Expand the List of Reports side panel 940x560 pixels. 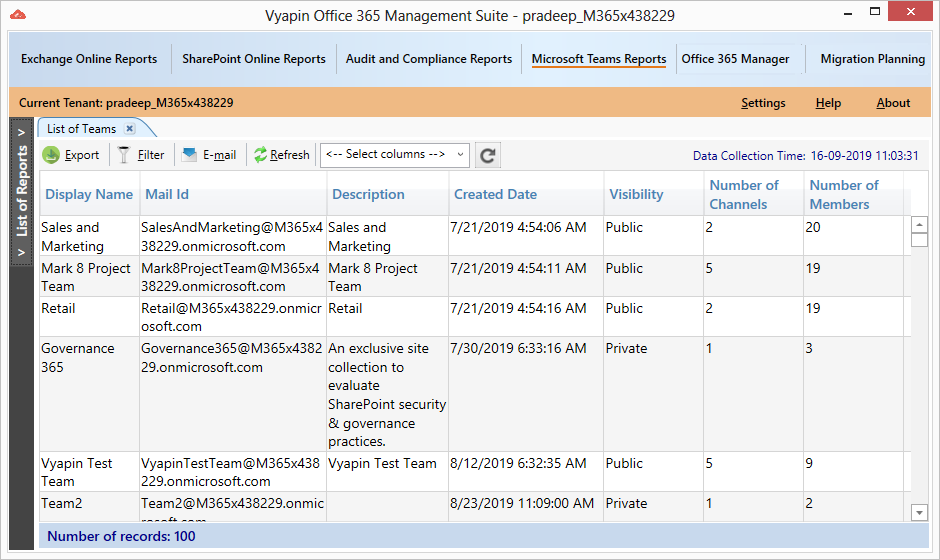[20, 132]
